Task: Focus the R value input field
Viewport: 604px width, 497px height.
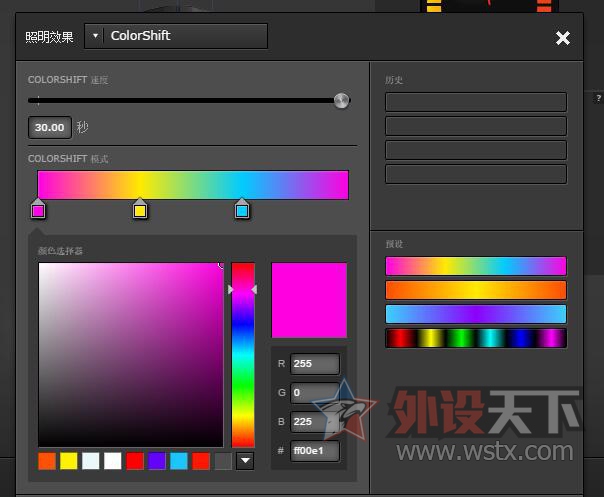Action: tap(314, 364)
